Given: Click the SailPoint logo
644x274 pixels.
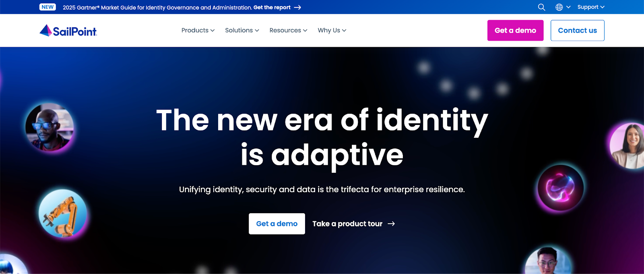Looking at the screenshot, I should click(x=68, y=31).
